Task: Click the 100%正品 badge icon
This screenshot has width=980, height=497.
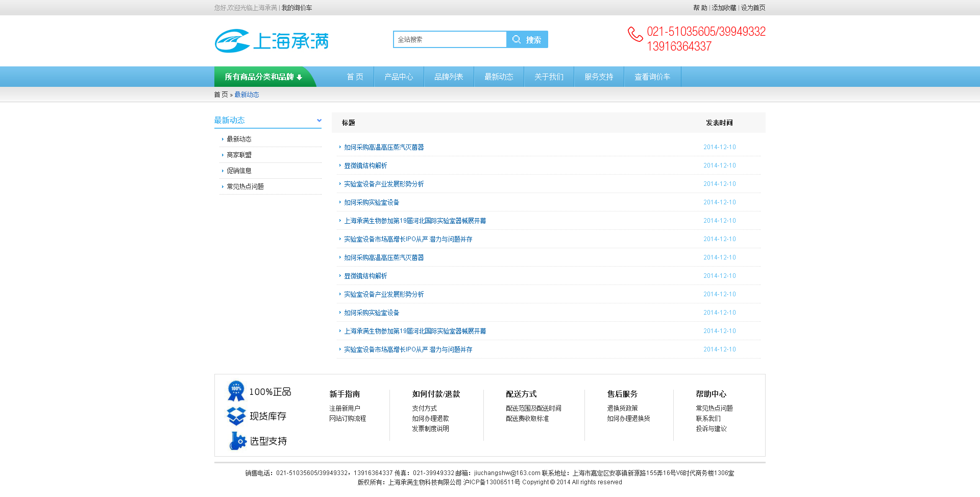Action: (x=236, y=391)
